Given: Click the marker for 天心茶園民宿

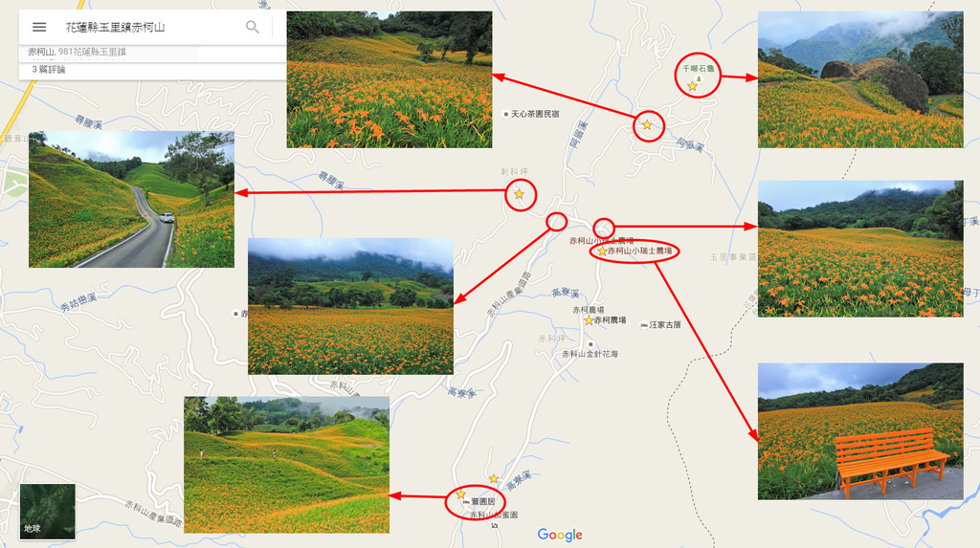Looking at the screenshot, I should click(506, 114).
